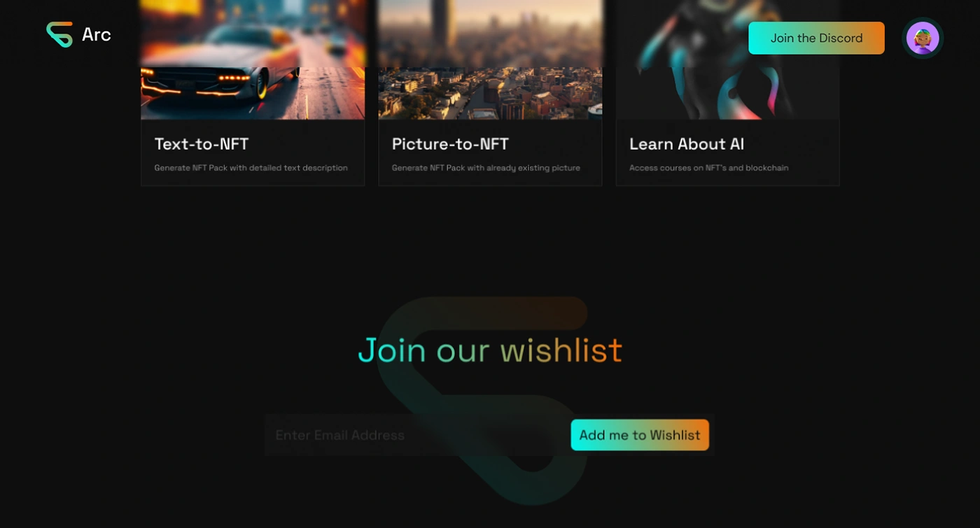Screen dimensions: 980x528
Task: Click the orange word "wishlist" in the heading
Action: coord(561,350)
